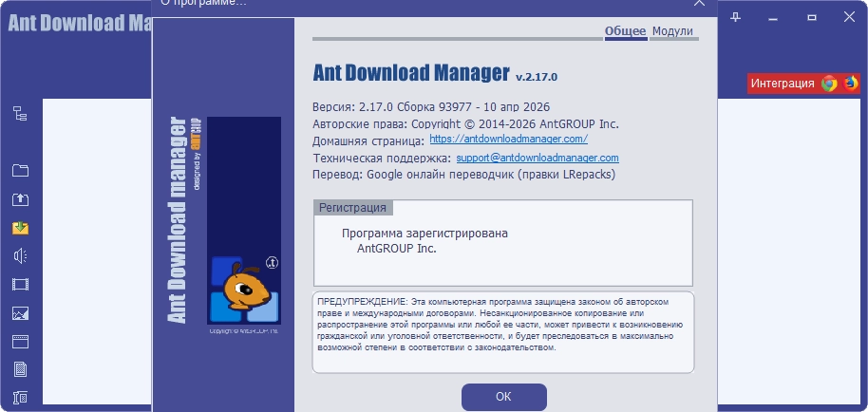Open the antdownloadmanager.com homepage link
This screenshot has height=412, width=868.
(508, 139)
